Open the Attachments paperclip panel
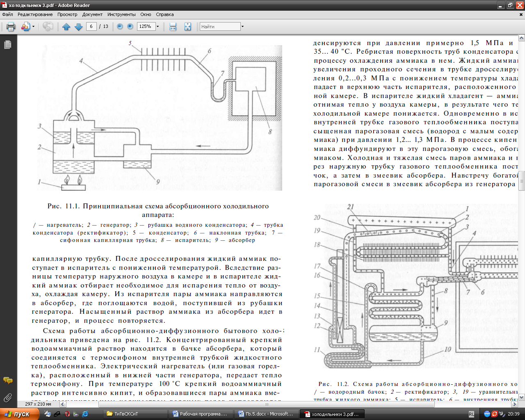The image size is (525, 420). [8, 397]
